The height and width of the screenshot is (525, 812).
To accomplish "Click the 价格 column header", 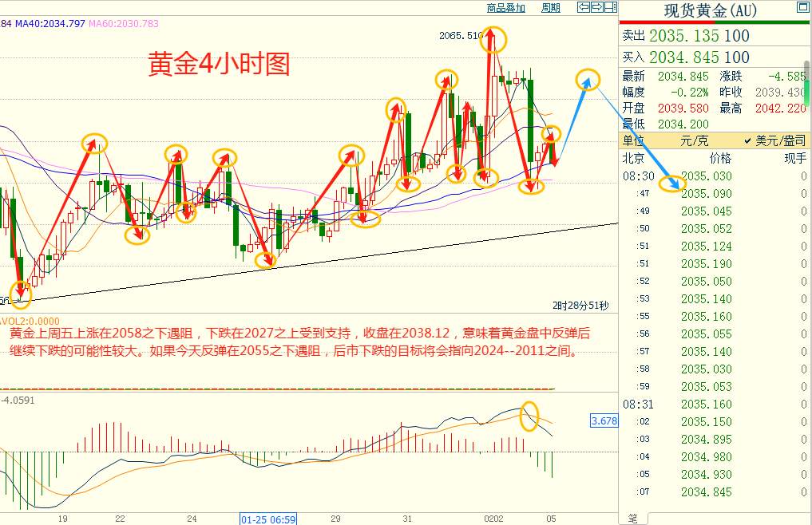I will coord(720,158).
